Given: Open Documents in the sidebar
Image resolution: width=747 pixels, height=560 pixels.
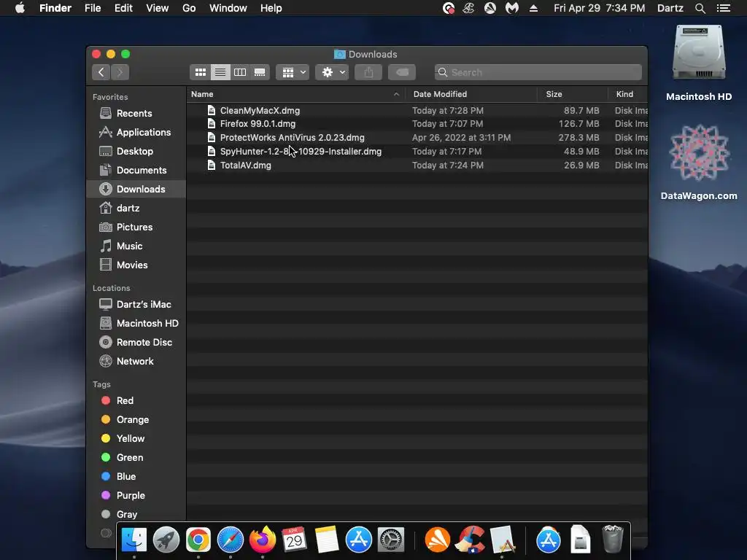Looking at the screenshot, I should click(136, 171).
